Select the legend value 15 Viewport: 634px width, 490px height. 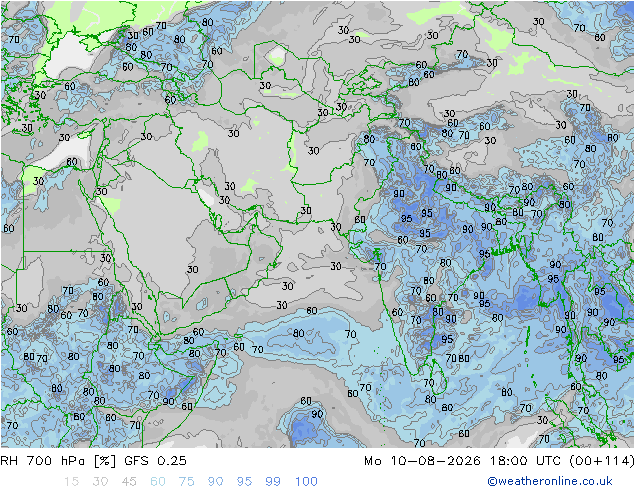(71, 481)
